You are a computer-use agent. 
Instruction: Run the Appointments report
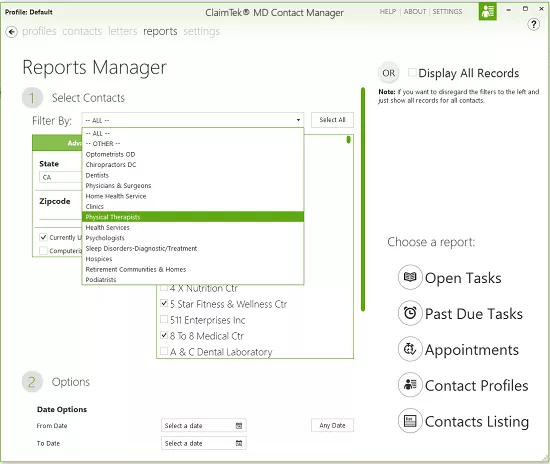[x=472, y=350]
